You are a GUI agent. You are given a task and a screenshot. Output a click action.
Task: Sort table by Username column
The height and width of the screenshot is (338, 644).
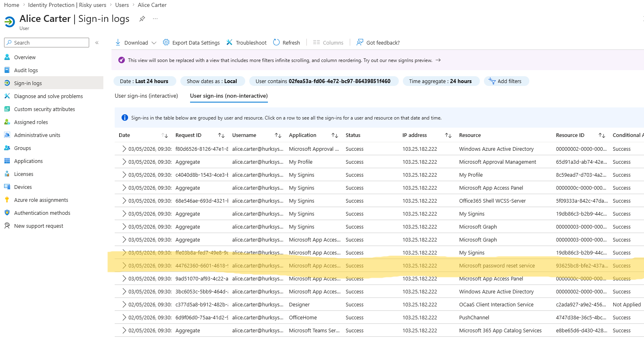[x=278, y=135]
